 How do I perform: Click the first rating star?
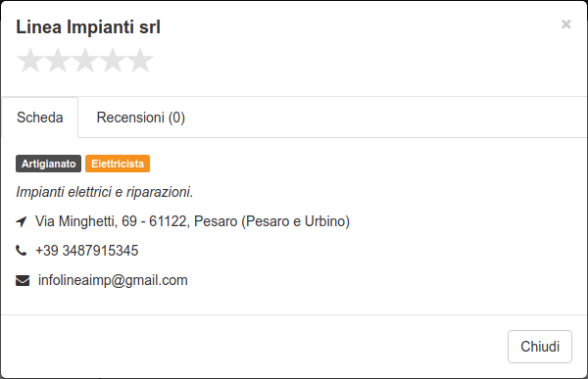pos(30,60)
